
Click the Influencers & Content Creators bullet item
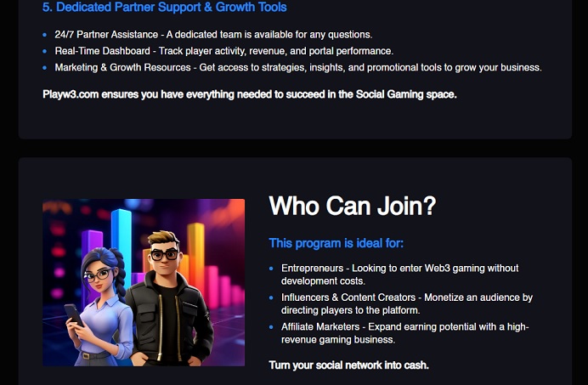click(407, 304)
